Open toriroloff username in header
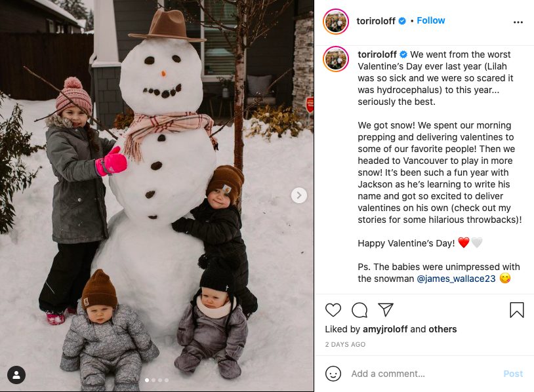The height and width of the screenshot is (392, 534). pos(376,21)
